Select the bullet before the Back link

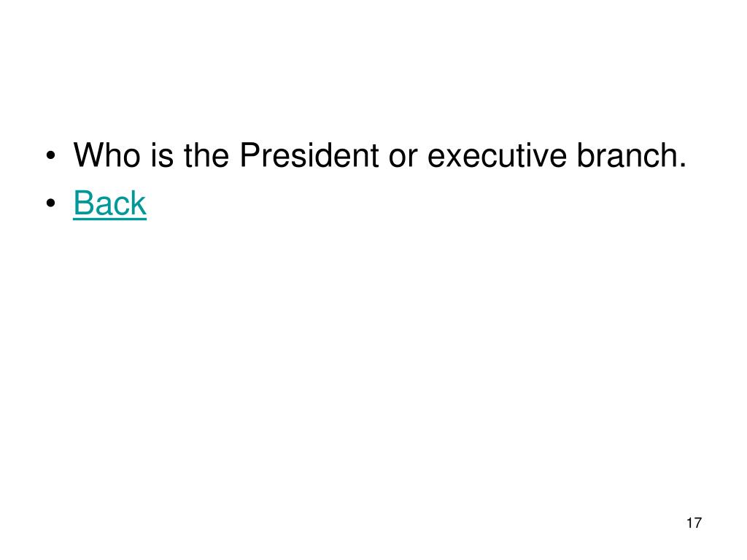pos(51,204)
